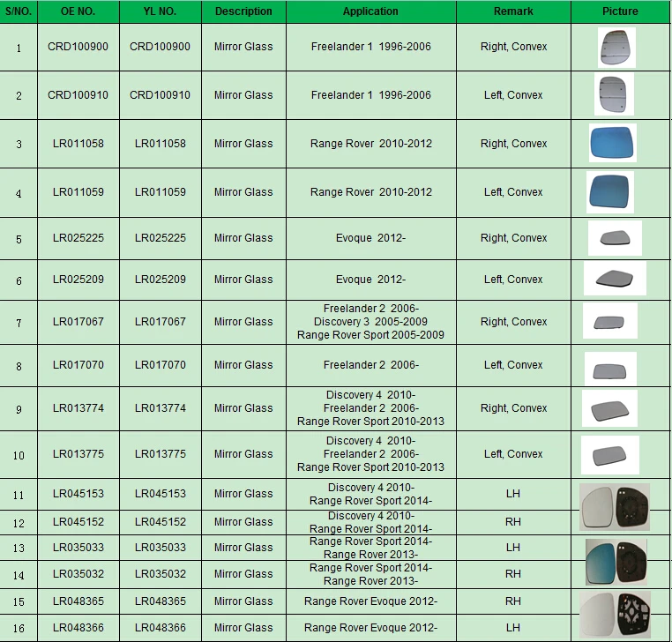Click 'Freelander 1 1996-2006' in row 1
This screenshot has height=642, width=672.
tap(371, 47)
